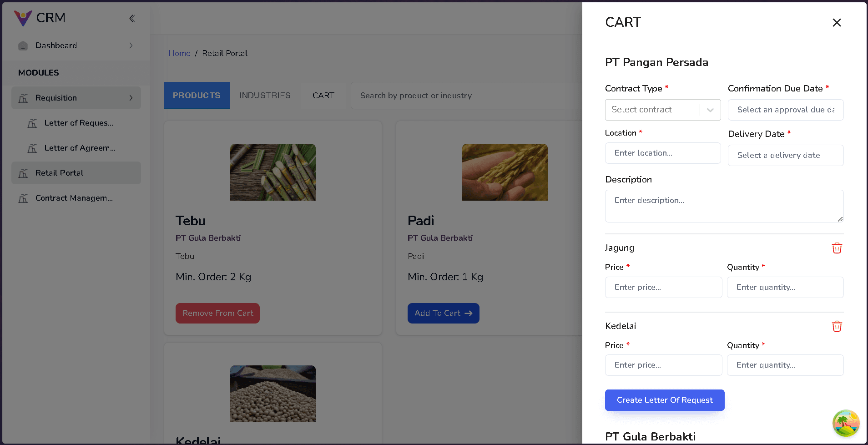Screen dimensions: 868x445
Task: Open Contract Management module
Action: pos(74,198)
